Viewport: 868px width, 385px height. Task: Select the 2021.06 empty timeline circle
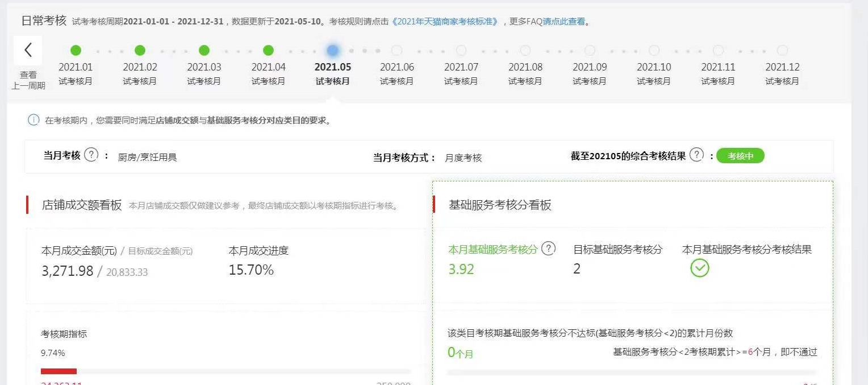[x=397, y=50]
